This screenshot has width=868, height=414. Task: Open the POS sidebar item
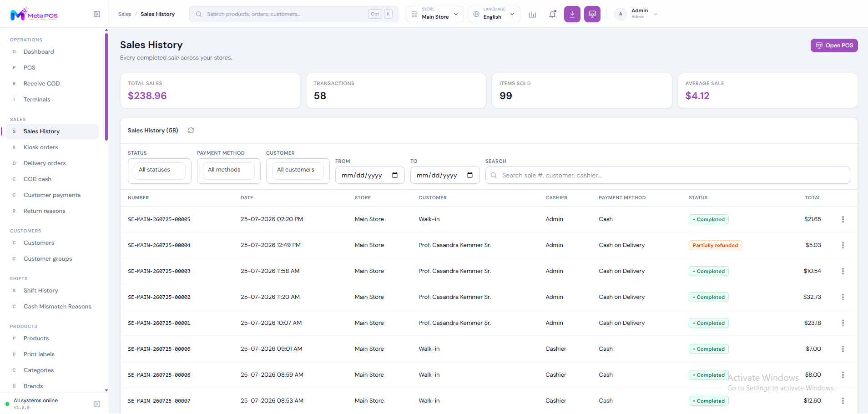tap(52, 68)
